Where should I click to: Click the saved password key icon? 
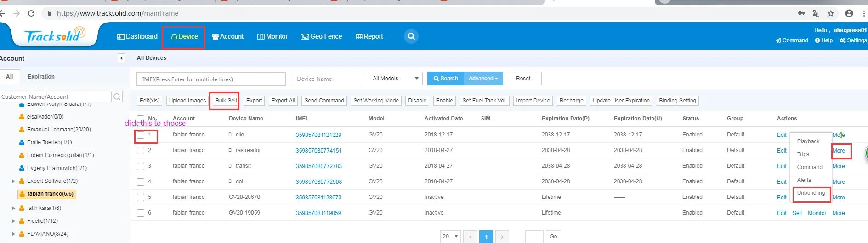(801, 13)
